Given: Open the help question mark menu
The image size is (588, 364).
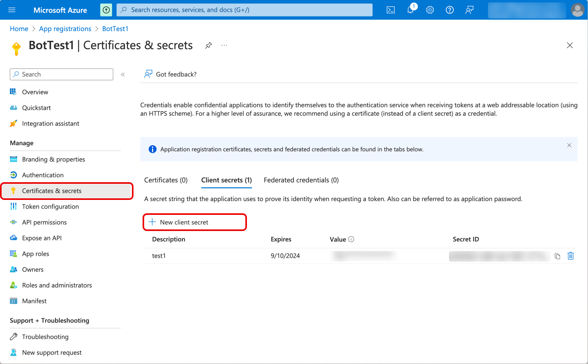Looking at the screenshot, I should coord(450,10).
